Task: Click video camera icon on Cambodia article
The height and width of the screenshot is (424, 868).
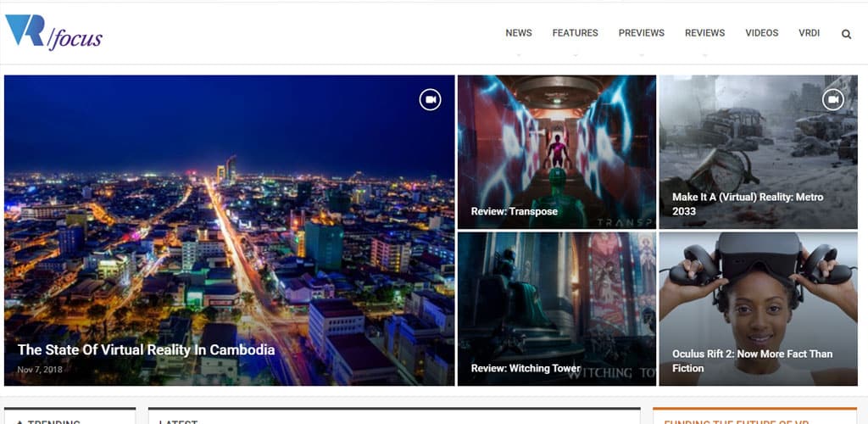Action: tap(431, 99)
